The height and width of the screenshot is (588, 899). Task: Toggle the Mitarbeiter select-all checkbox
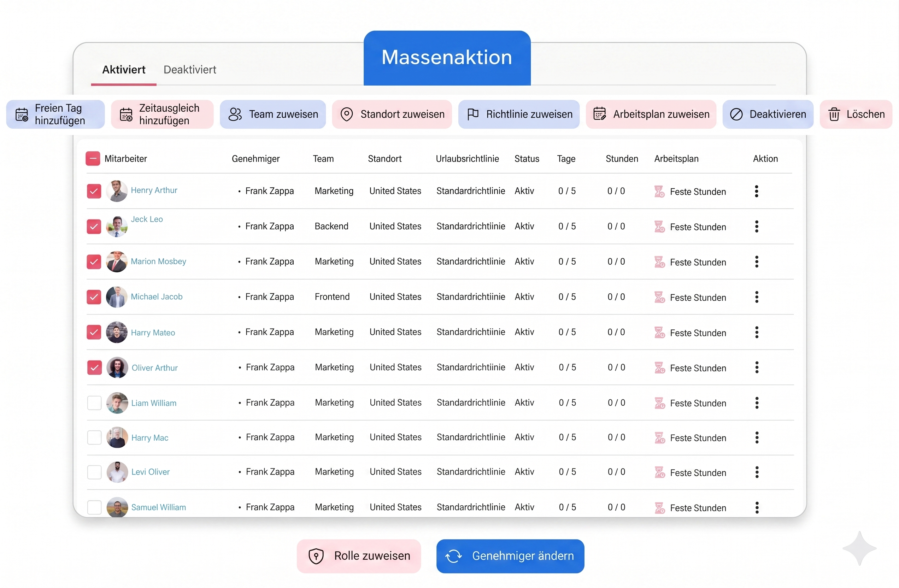click(93, 159)
